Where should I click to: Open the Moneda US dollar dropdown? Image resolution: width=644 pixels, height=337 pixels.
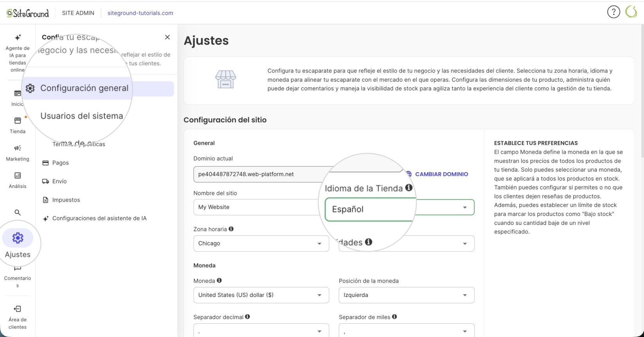tap(261, 295)
